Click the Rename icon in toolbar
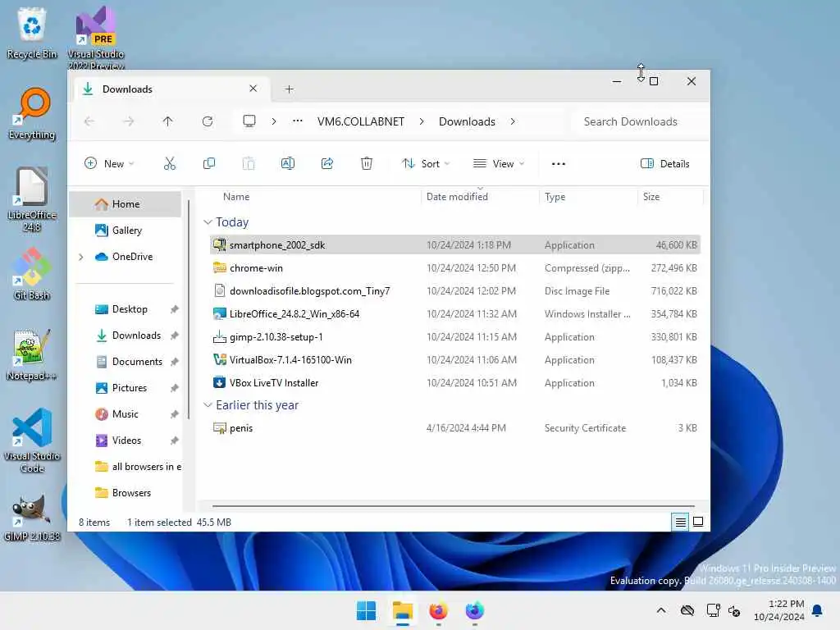This screenshot has width=840, height=630. pos(288,163)
